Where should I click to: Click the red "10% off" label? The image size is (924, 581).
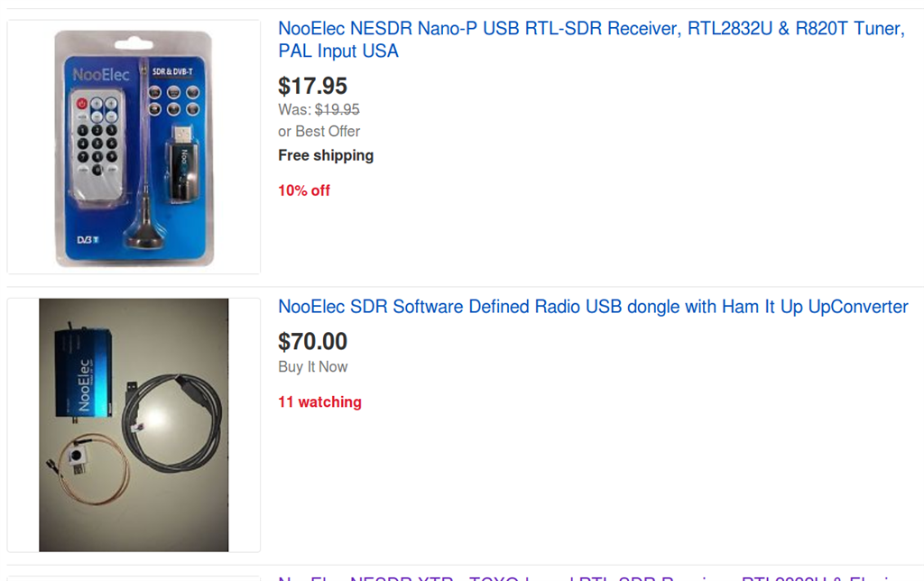point(304,190)
